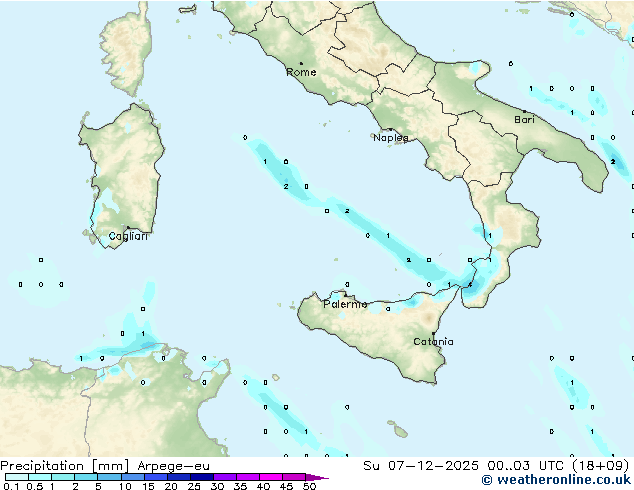This screenshot has height=490, width=634.
Task: Click the legend swatch between 10 and 15
Action: tap(133, 477)
